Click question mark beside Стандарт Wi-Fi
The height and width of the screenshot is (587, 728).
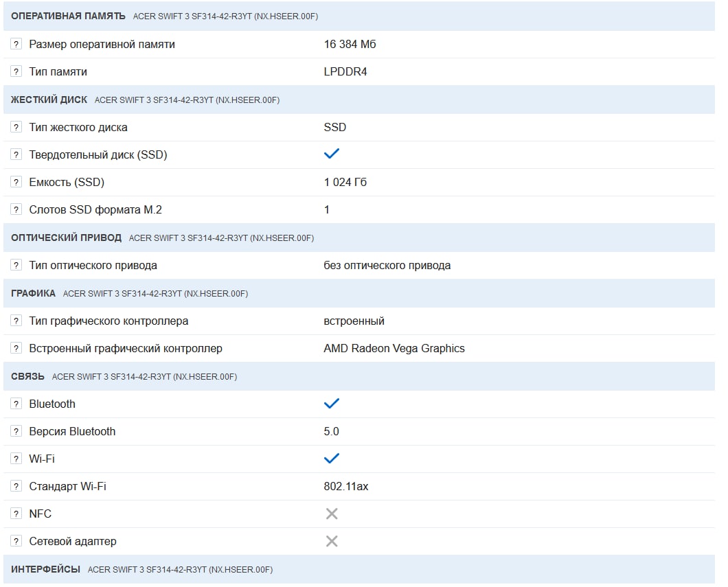(x=16, y=486)
